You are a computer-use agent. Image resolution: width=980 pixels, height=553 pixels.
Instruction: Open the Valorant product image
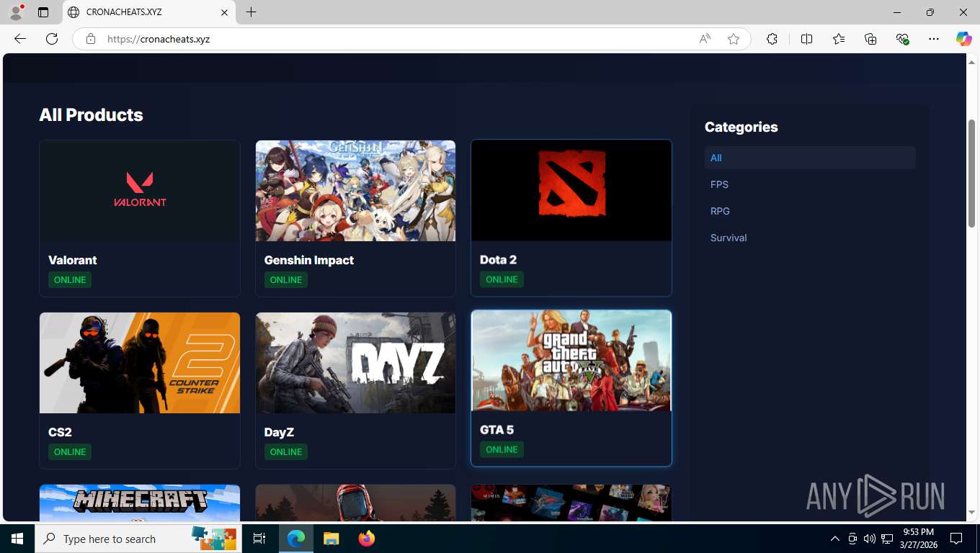click(x=140, y=191)
